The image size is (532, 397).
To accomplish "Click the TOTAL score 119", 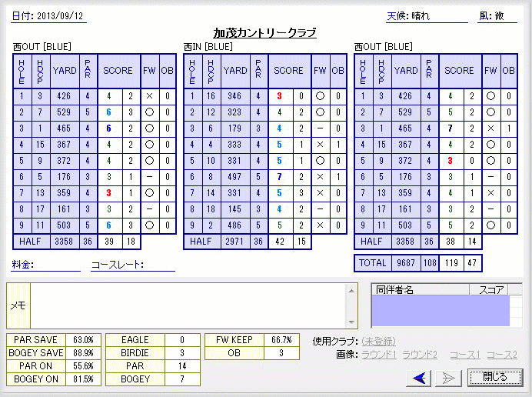I will point(451,263).
